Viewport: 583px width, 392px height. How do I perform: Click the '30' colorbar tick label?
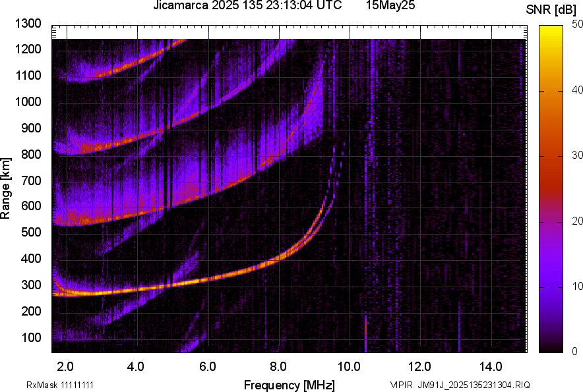(x=577, y=155)
